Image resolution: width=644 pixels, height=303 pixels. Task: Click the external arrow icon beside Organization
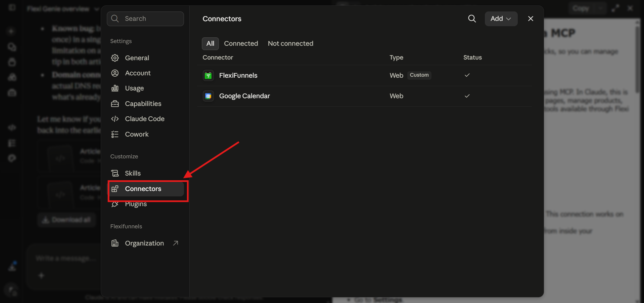coord(175,243)
